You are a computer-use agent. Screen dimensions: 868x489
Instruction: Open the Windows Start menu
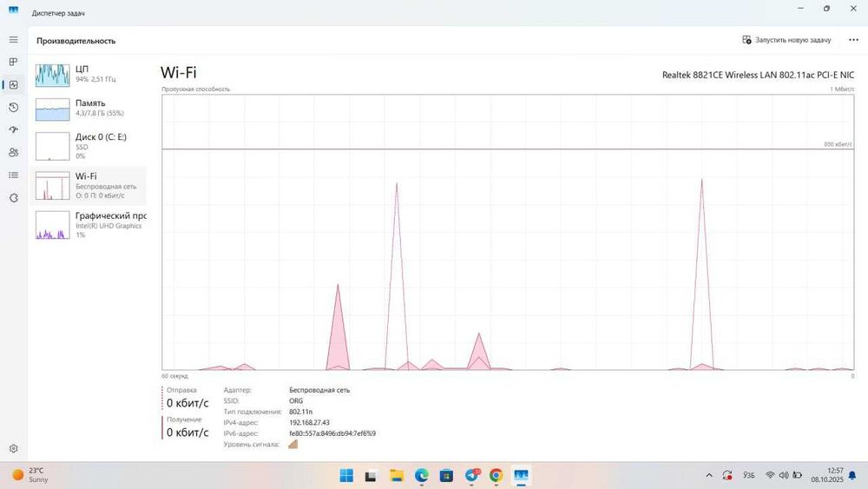[x=346, y=476]
